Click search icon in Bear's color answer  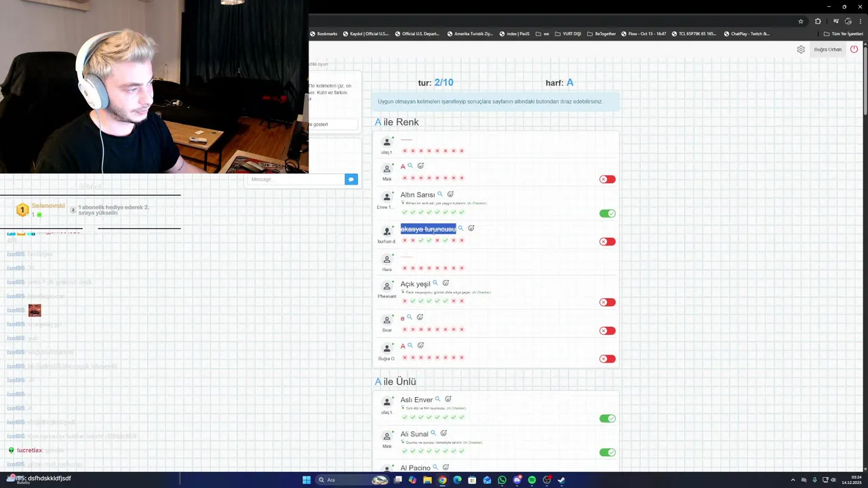click(x=410, y=317)
